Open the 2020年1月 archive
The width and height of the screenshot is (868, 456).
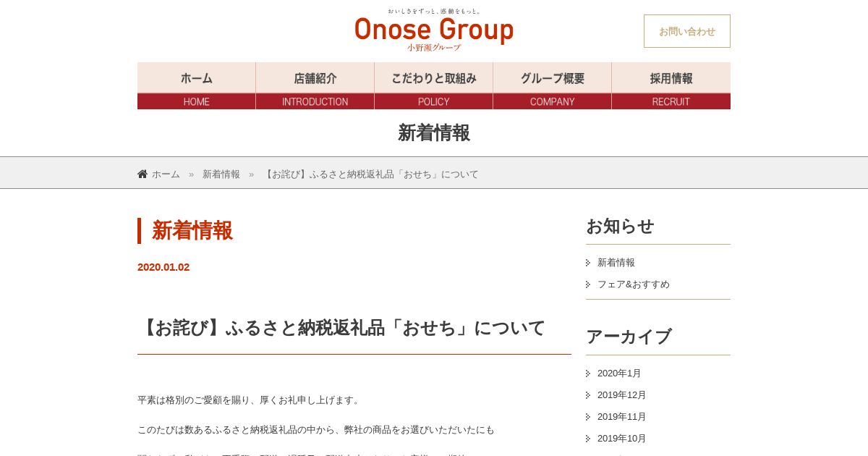619,373
